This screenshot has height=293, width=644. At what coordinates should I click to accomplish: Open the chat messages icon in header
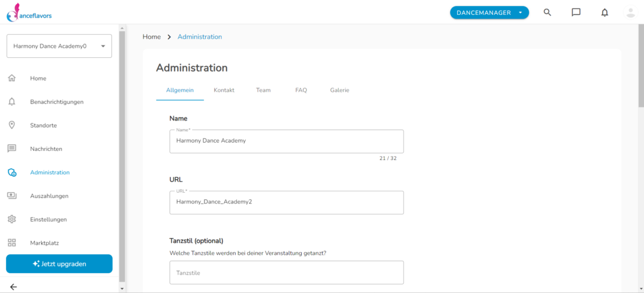[576, 13]
